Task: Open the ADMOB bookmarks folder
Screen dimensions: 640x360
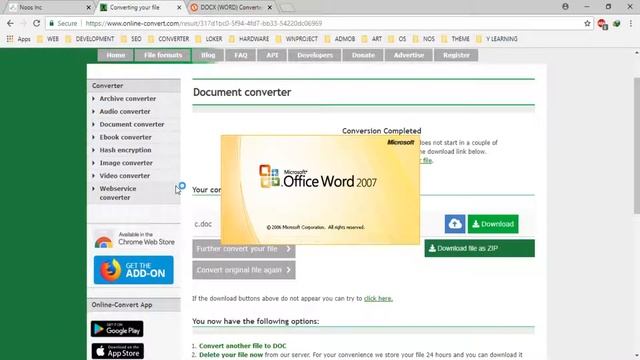Action: coord(340,39)
